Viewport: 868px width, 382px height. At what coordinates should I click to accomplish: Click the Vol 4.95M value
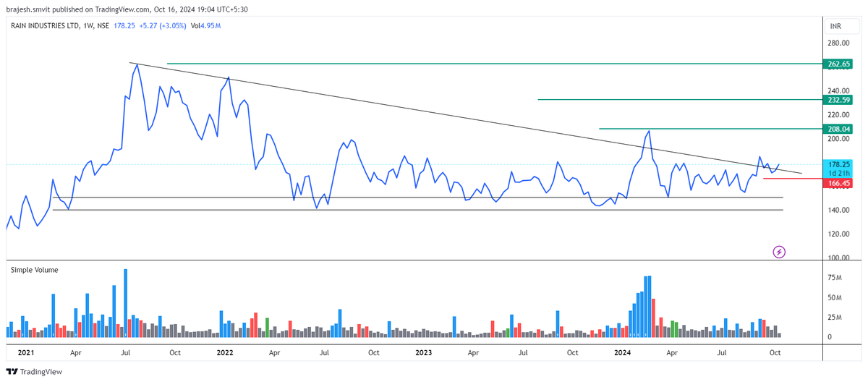[x=205, y=26]
